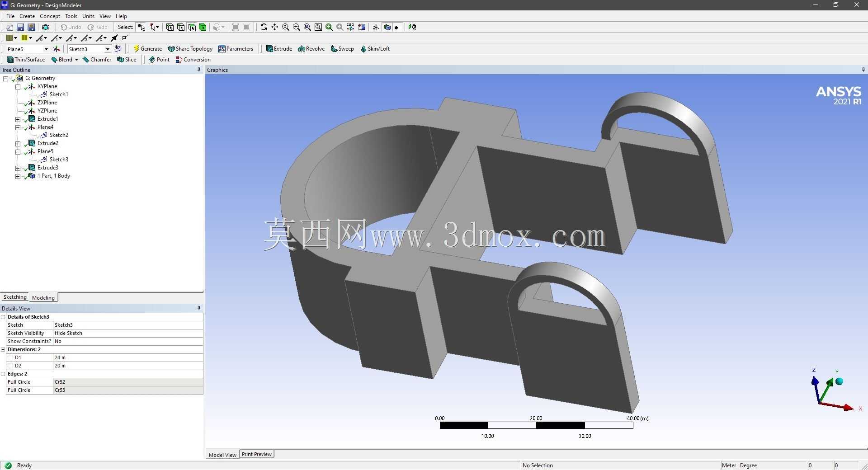The height and width of the screenshot is (470, 868).
Task: Click the New Sketch icon
Action: point(118,49)
